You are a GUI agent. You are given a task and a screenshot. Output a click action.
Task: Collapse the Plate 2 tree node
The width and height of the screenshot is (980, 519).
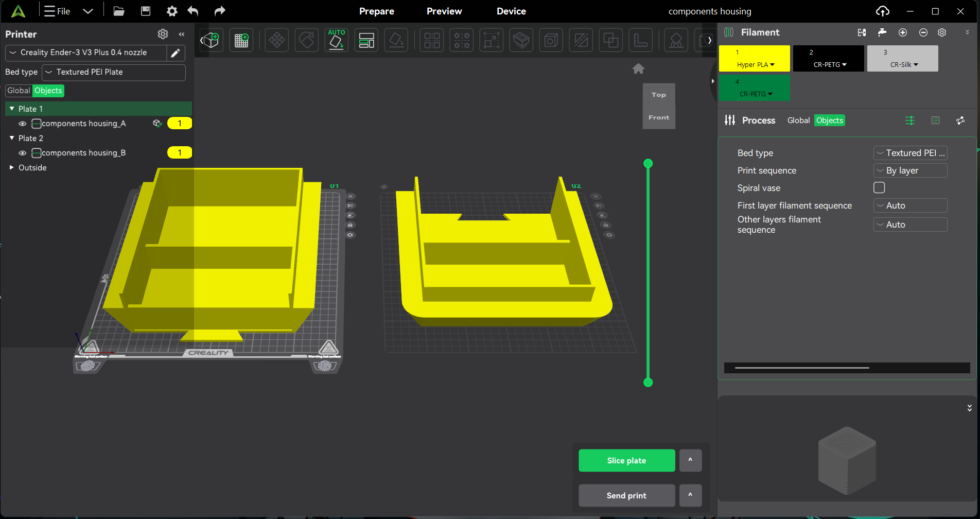coord(12,138)
